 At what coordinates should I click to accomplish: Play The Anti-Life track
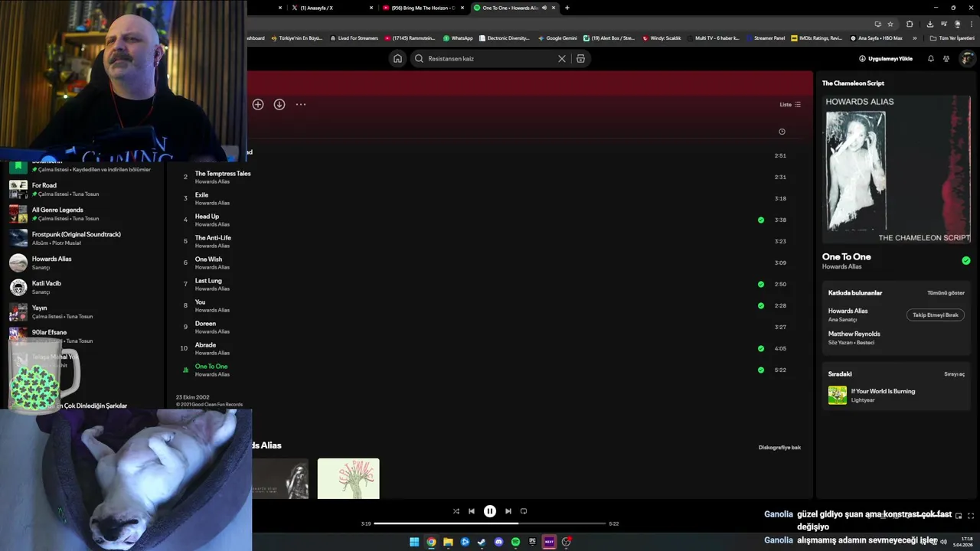(213, 238)
